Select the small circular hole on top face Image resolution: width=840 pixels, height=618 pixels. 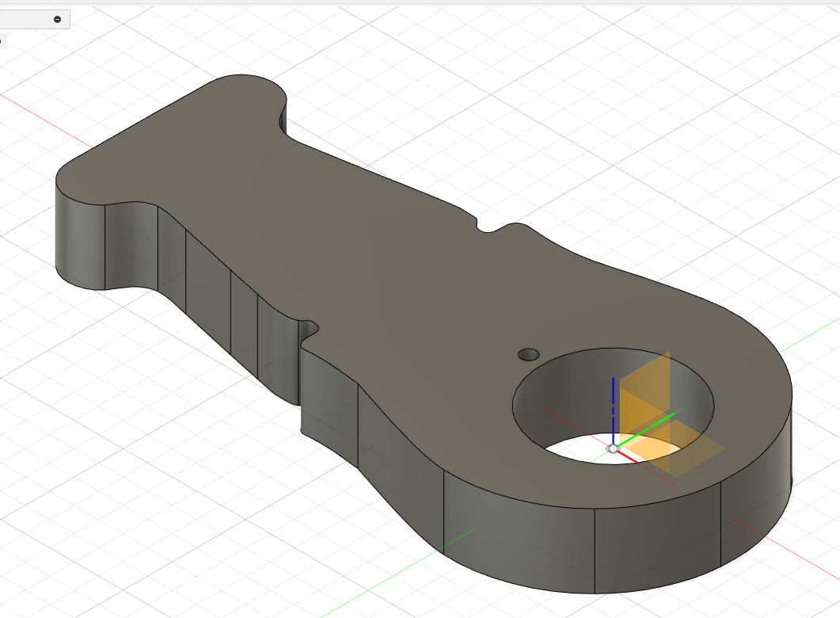tap(528, 353)
